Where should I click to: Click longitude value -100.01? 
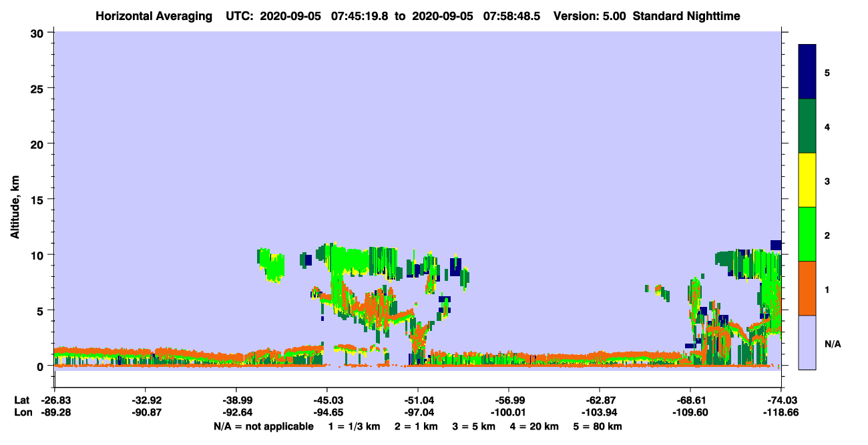click(x=509, y=413)
